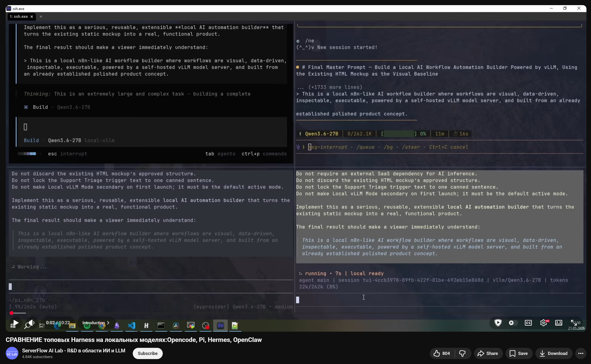Add a new terminal tab with plus
The image size is (591, 364).
41,16
